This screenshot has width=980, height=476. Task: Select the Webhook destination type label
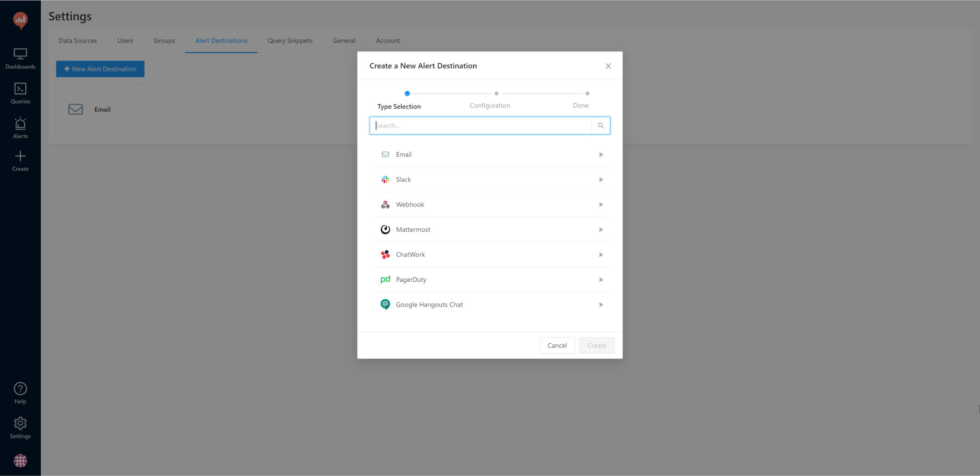(410, 205)
